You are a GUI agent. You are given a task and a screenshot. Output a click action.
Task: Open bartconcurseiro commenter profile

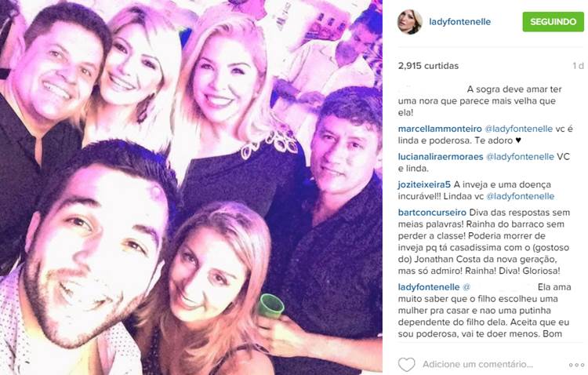432,212
